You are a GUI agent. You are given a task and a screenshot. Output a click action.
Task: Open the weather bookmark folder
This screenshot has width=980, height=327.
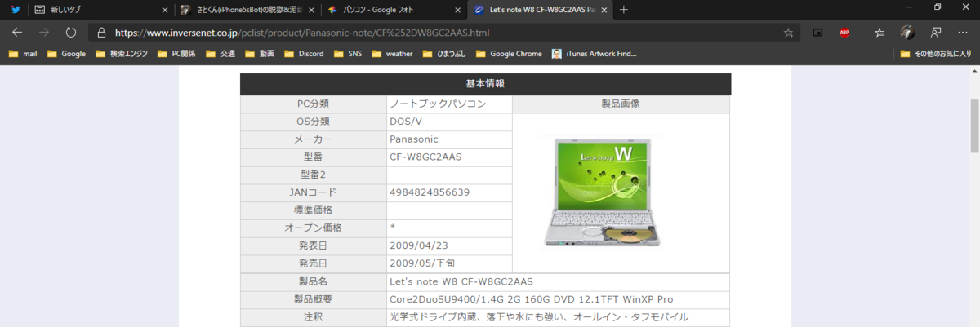point(393,54)
